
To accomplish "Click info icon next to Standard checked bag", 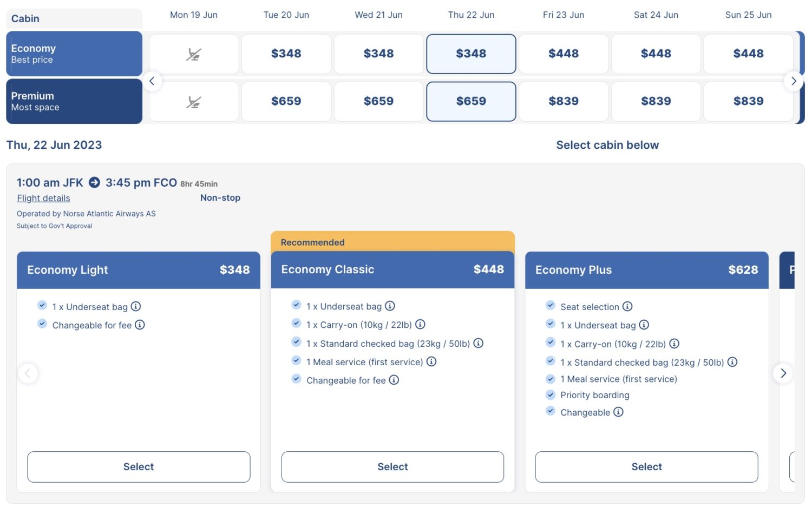I will click(479, 344).
